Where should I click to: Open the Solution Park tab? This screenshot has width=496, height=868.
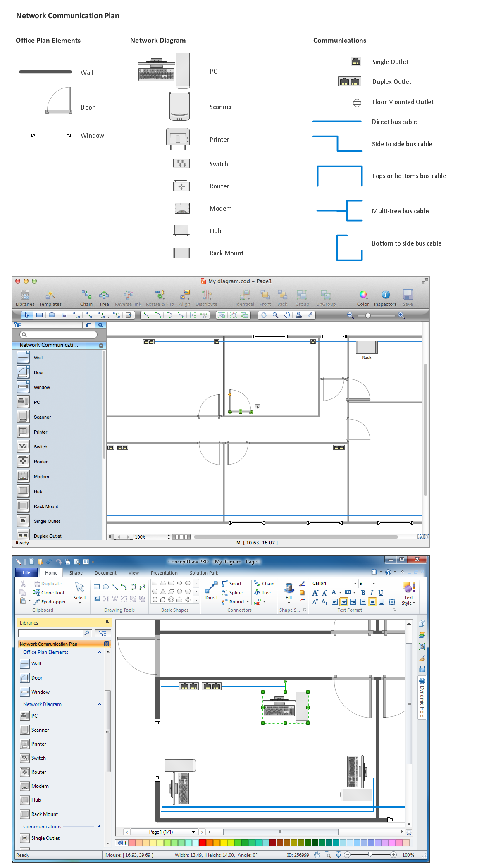pyautogui.click(x=204, y=573)
